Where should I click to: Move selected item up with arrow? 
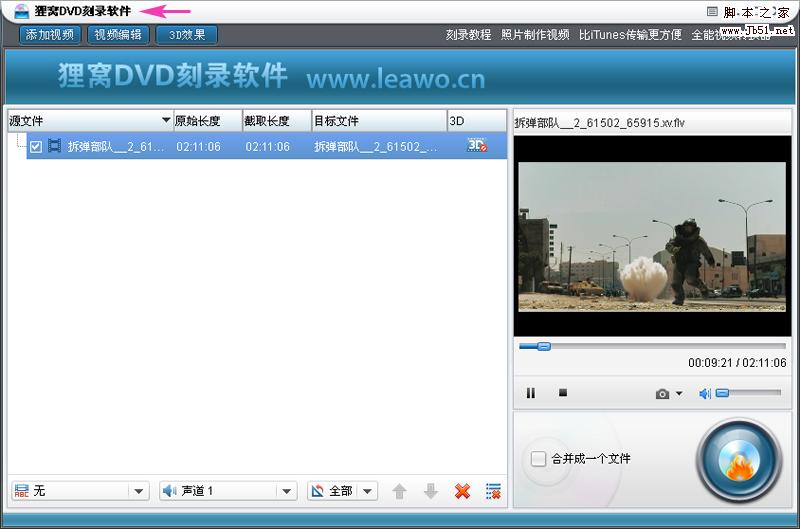pos(399,491)
